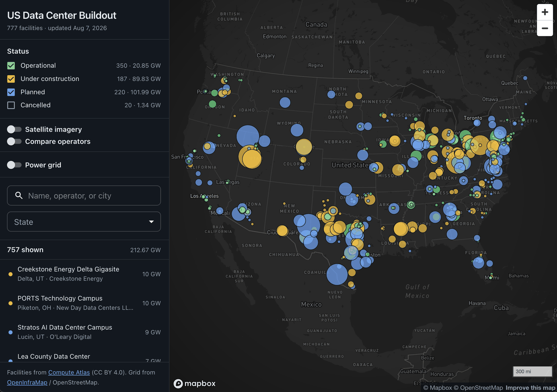Click the Planned label text
The width and height of the screenshot is (557, 392).
33,92
